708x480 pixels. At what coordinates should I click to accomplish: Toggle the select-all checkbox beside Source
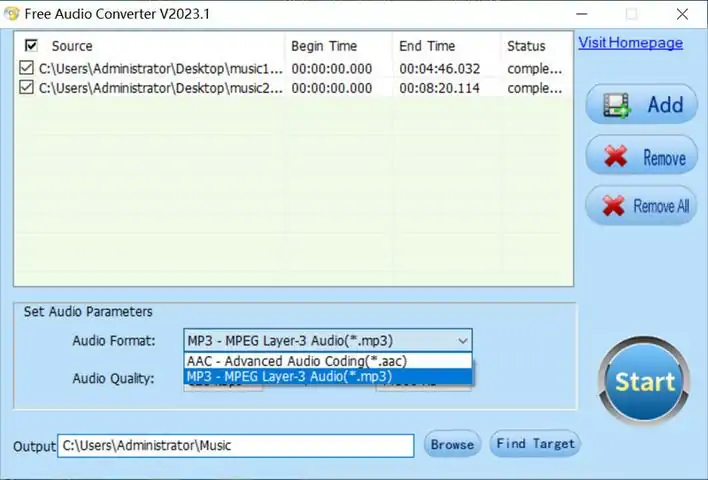pyautogui.click(x=31, y=46)
